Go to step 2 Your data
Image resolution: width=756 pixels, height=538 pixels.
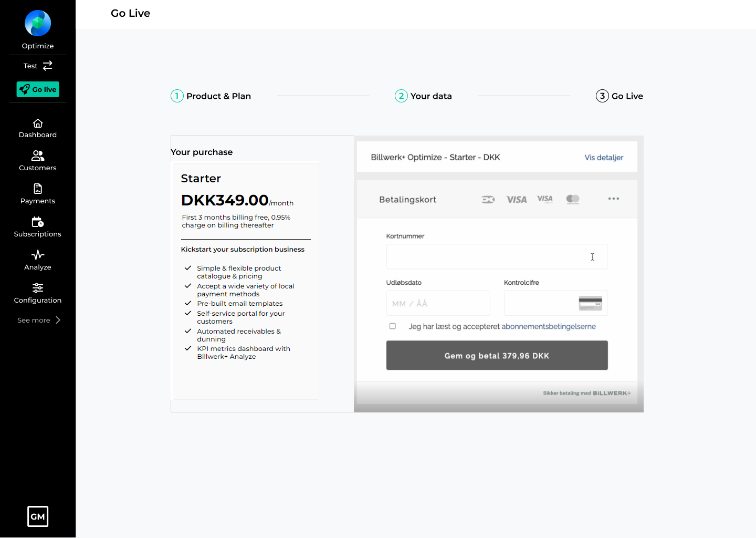click(424, 96)
